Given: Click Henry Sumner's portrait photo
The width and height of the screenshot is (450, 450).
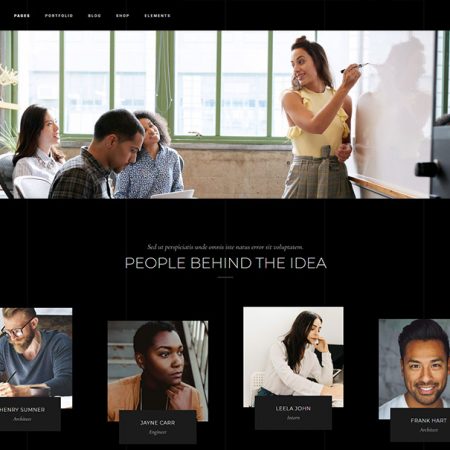Looking at the screenshot, I should click(x=36, y=352).
